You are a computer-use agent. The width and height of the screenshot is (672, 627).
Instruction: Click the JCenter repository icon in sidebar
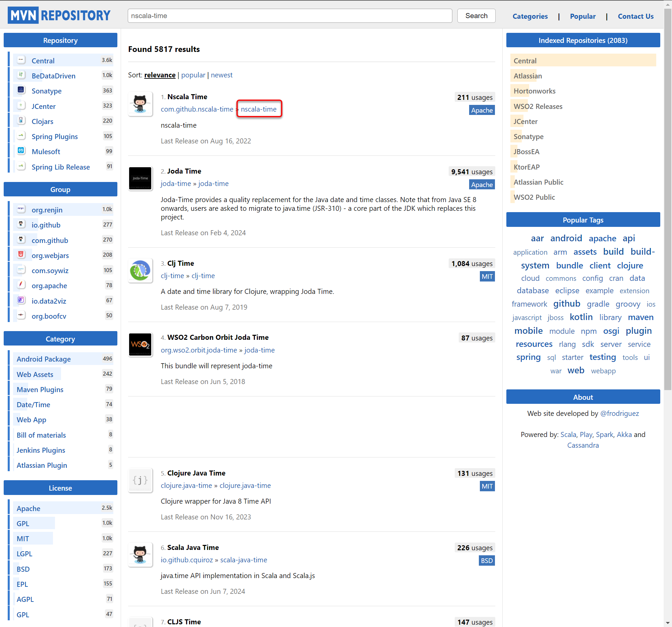(21, 106)
